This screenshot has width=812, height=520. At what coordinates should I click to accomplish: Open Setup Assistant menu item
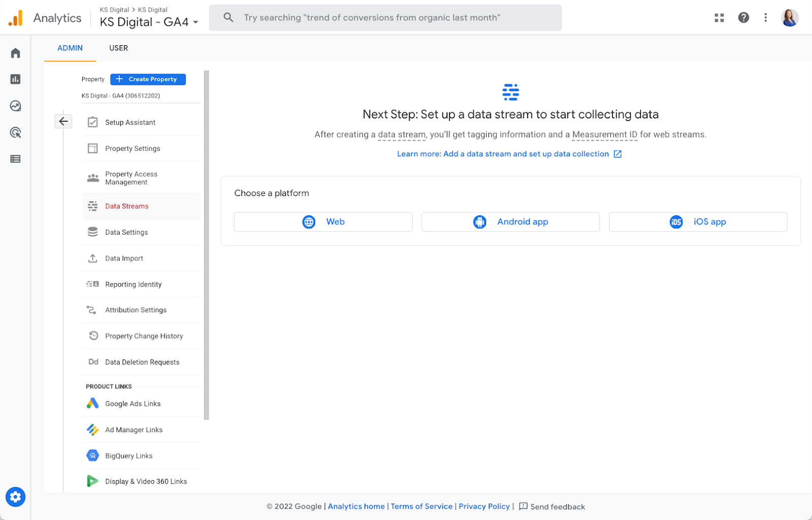[142, 122]
